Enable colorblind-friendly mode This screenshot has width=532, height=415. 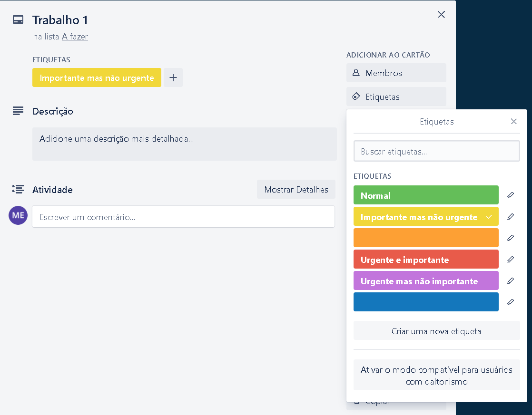click(x=436, y=376)
